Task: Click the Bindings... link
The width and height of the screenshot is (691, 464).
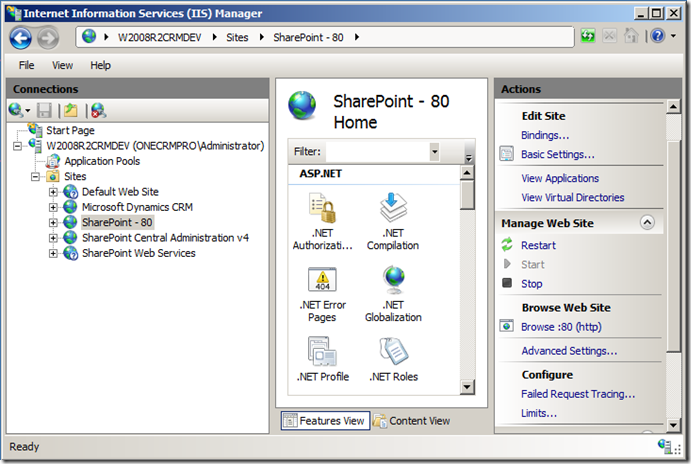Action: pos(545,135)
